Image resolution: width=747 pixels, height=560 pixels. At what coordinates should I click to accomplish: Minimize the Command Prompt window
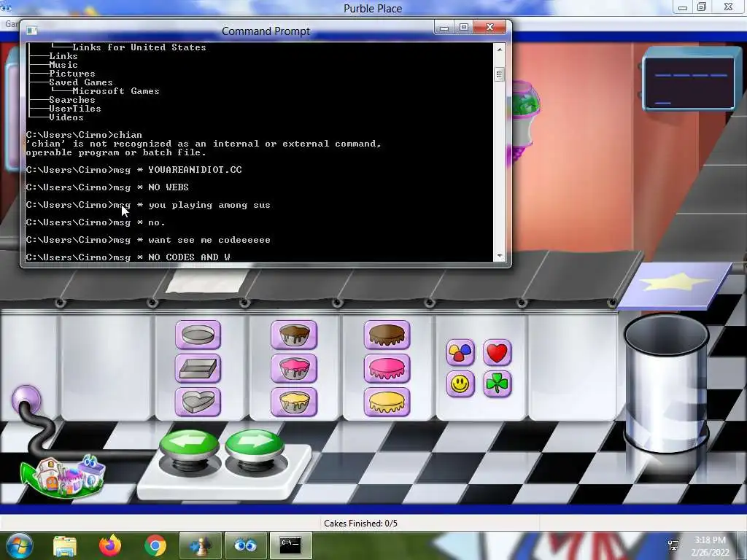pos(444,28)
